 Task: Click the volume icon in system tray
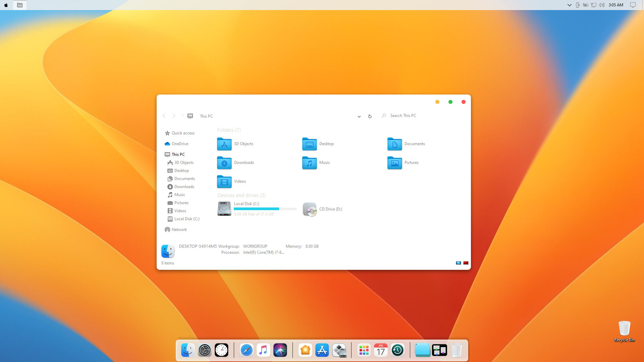click(x=602, y=5)
